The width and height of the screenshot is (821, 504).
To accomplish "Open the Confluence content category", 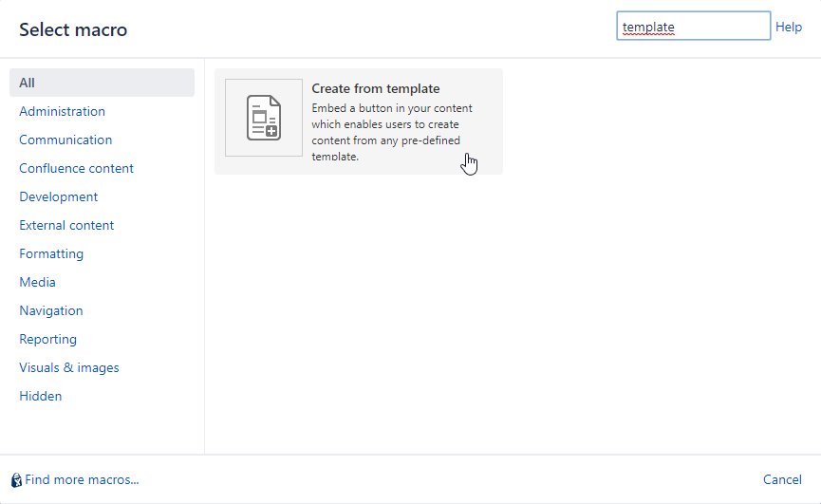I will click(x=77, y=169).
